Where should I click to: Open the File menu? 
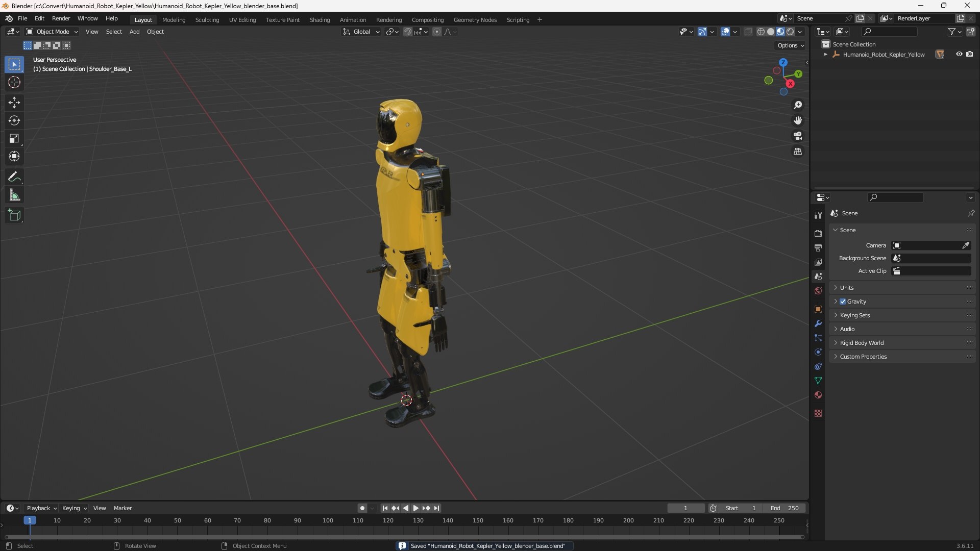22,18
